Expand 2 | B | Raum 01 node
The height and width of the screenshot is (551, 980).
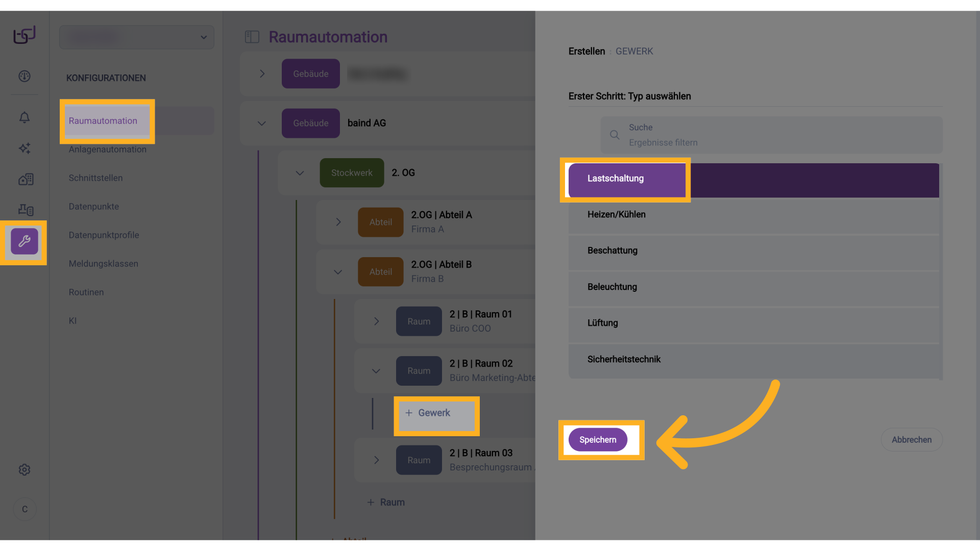click(x=376, y=321)
